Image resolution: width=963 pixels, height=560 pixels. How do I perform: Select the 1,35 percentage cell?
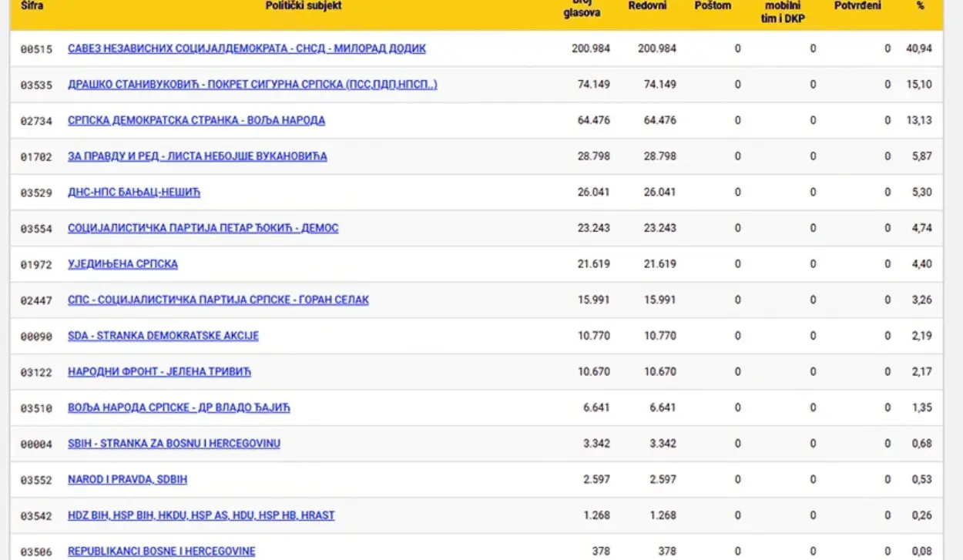coord(921,407)
